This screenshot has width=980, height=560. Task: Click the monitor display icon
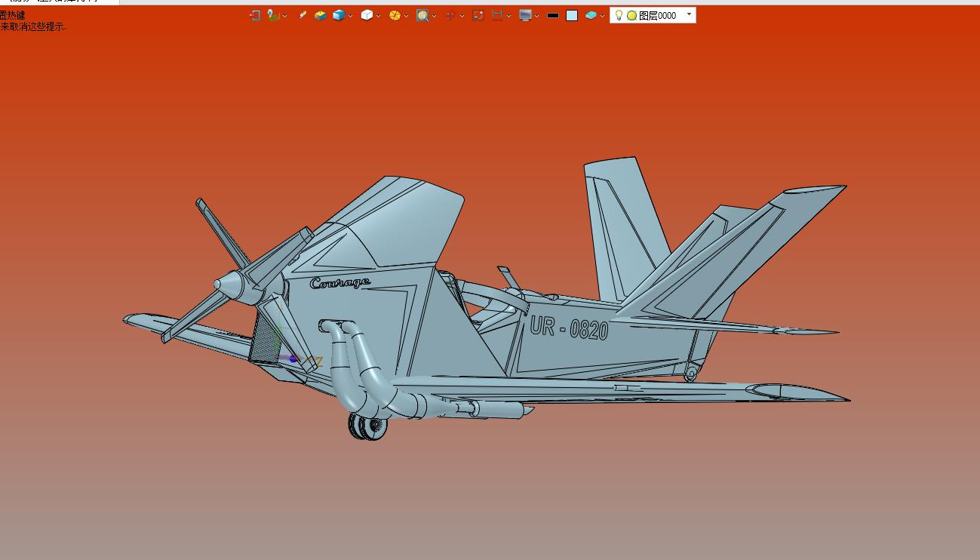tap(525, 15)
